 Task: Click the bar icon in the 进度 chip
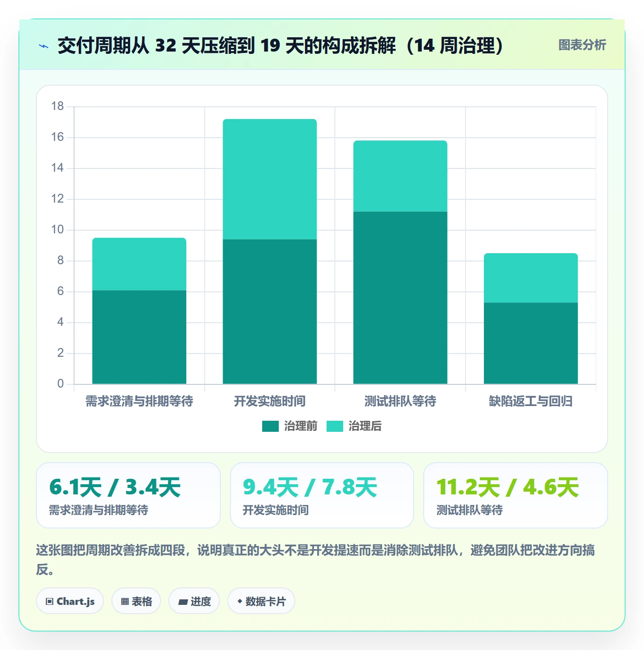click(183, 602)
